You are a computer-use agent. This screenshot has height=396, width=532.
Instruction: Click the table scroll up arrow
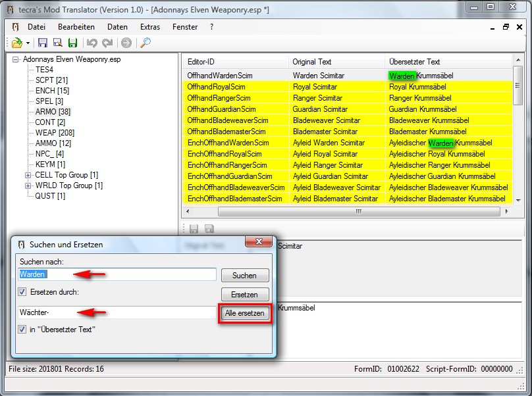pos(518,60)
